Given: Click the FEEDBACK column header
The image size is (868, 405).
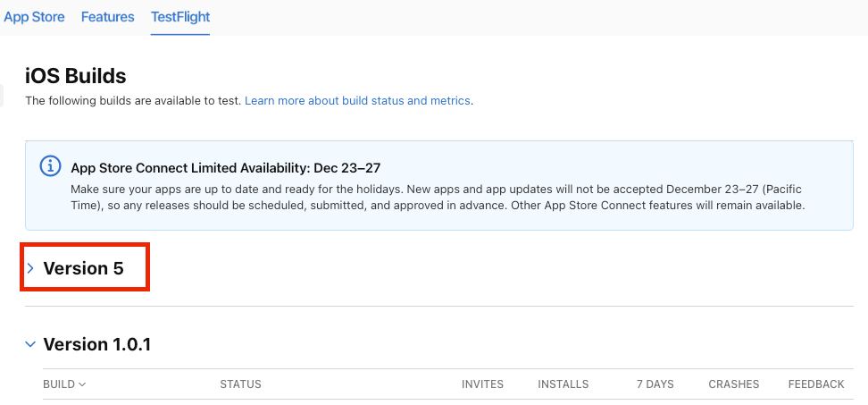Looking at the screenshot, I should [816, 384].
